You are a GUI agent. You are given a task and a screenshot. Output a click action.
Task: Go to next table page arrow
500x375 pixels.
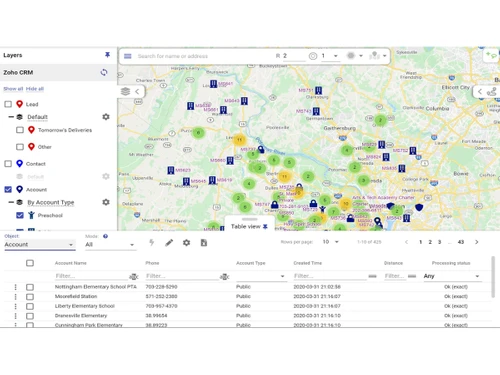click(x=477, y=242)
